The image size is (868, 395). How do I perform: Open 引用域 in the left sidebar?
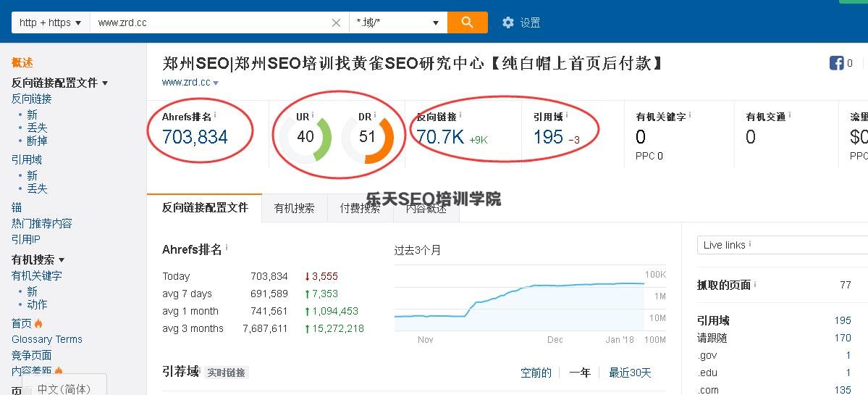point(27,159)
